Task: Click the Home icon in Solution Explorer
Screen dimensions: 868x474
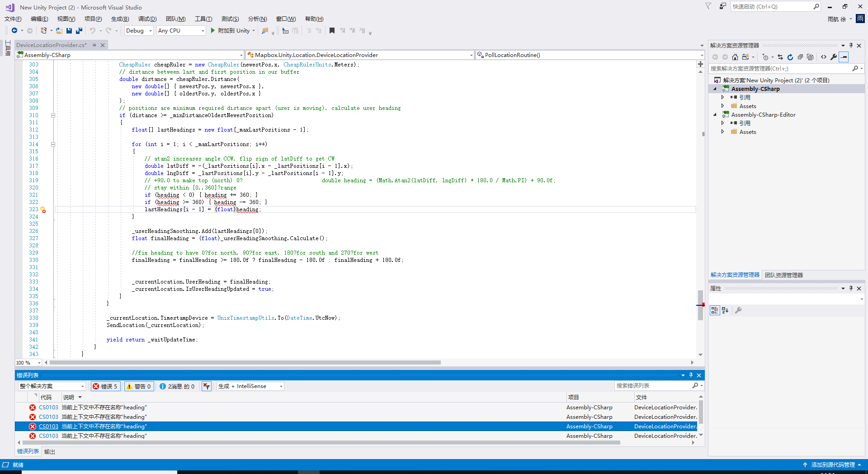Action: point(735,57)
